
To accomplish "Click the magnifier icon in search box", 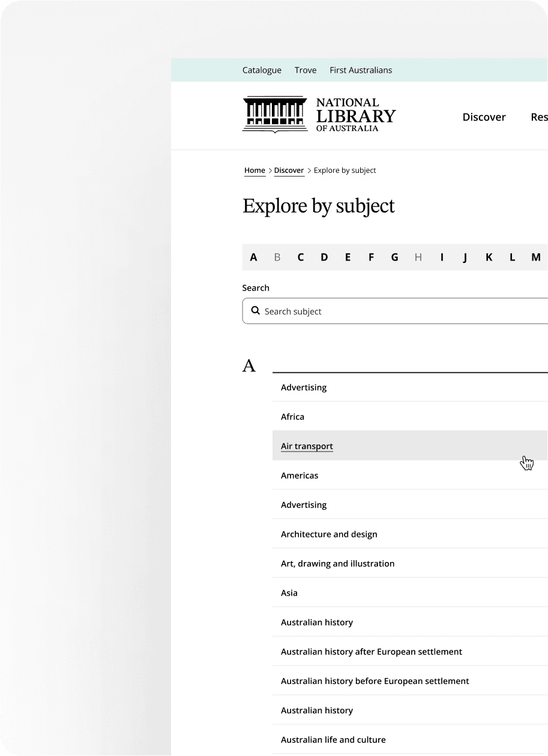I will [x=255, y=311].
